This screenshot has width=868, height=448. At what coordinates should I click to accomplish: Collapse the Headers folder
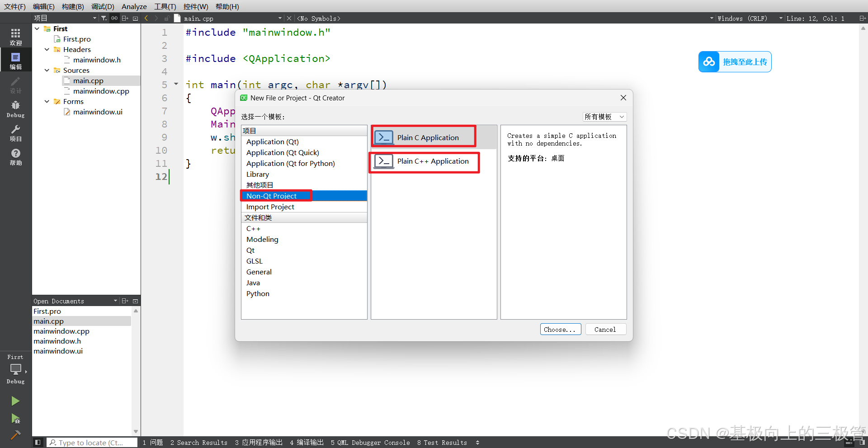point(47,49)
